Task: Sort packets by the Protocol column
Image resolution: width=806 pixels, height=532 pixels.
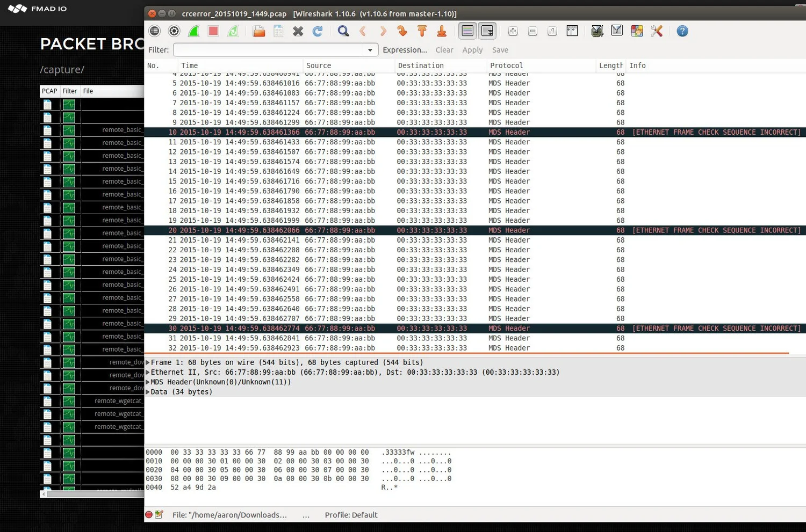Action: click(x=506, y=65)
